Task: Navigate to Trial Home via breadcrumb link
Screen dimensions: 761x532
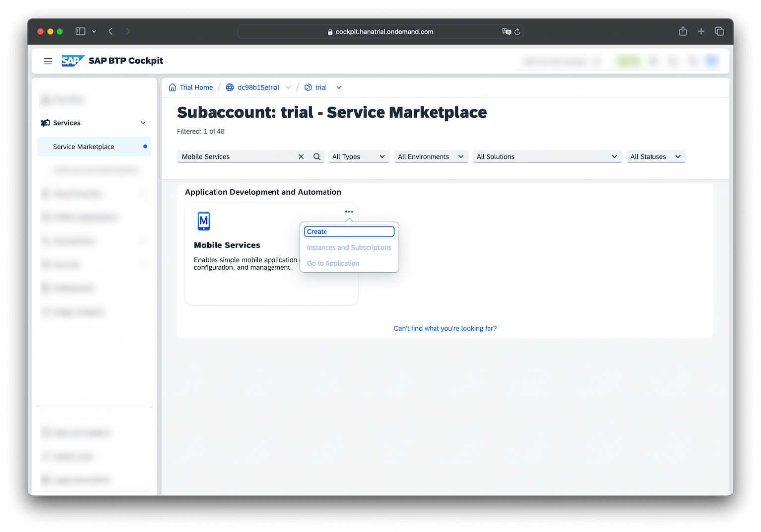Action: pyautogui.click(x=195, y=87)
